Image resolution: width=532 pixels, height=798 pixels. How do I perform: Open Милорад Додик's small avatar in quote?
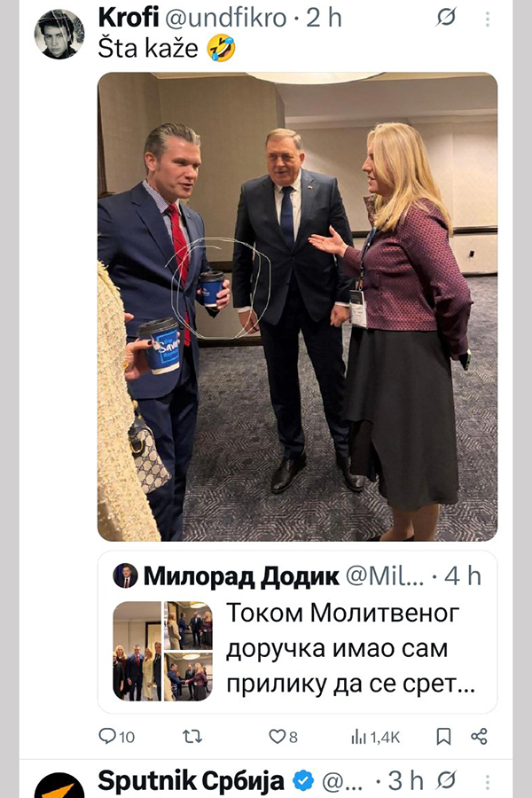[125, 575]
